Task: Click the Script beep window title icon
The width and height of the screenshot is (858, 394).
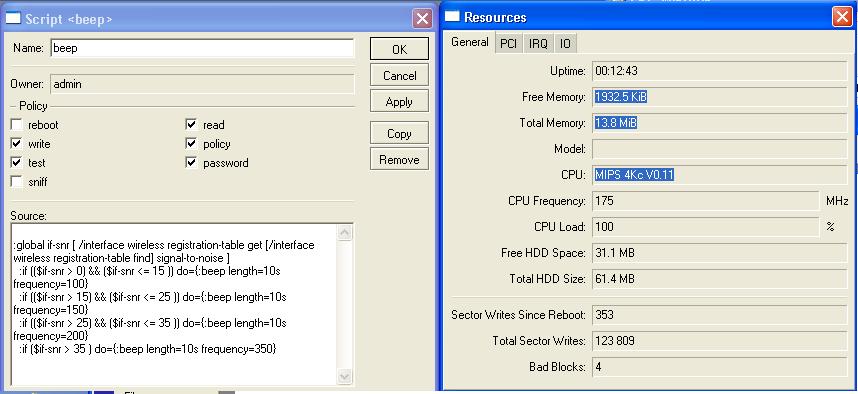Action: click(13, 19)
